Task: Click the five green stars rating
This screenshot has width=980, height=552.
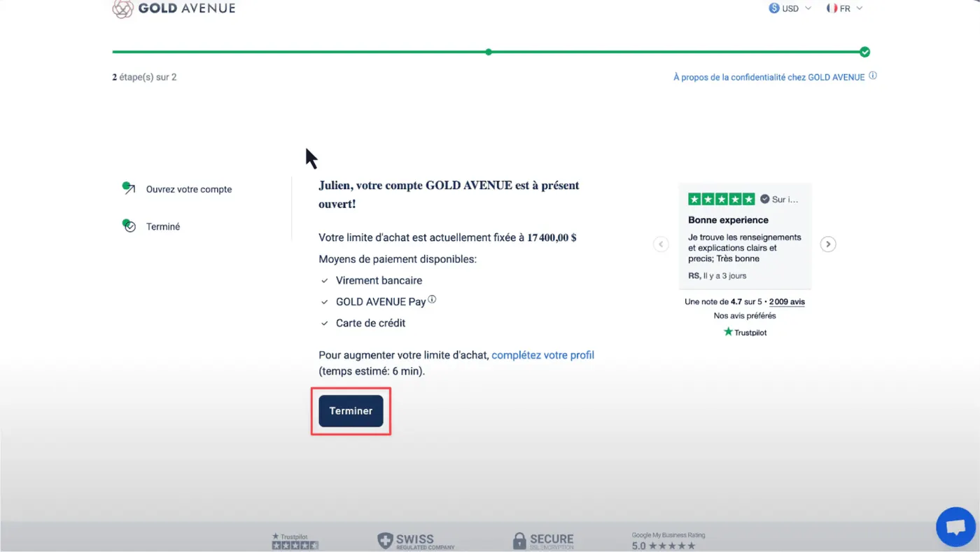Action: pos(722,199)
